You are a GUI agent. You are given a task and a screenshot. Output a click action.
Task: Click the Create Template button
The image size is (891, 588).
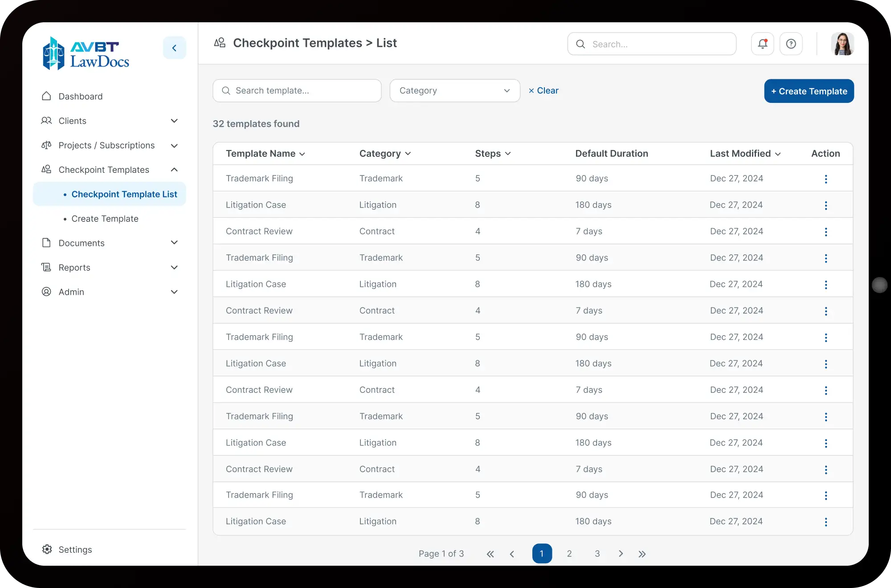click(x=809, y=91)
